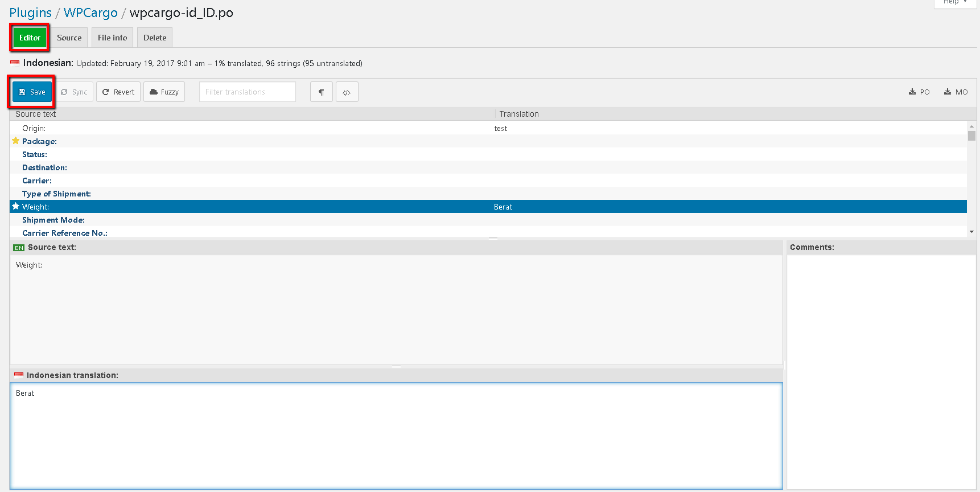
Task: Download the PO file
Action: 919,92
